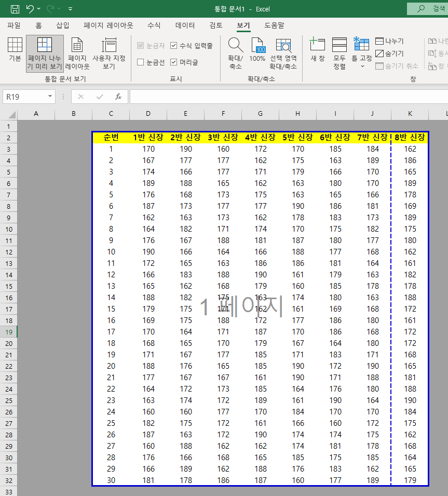Click the fx insert function icon
The image size is (448, 496).
(x=118, y=97)
